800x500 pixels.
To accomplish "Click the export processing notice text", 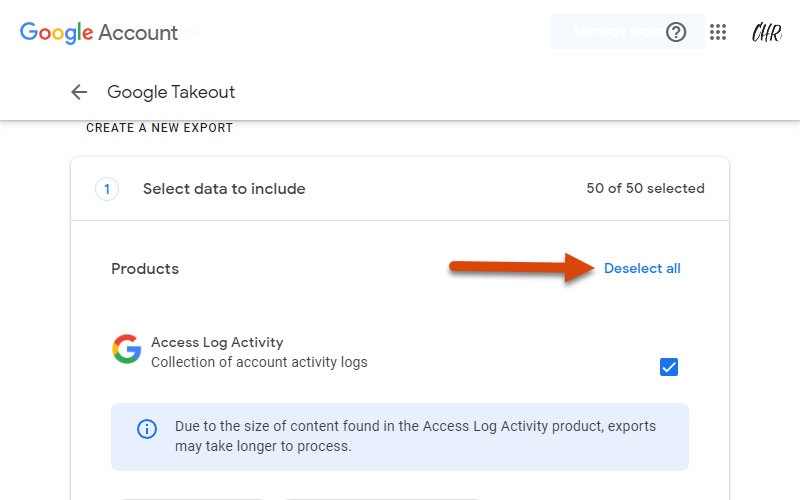I will [x=415, y=436].
